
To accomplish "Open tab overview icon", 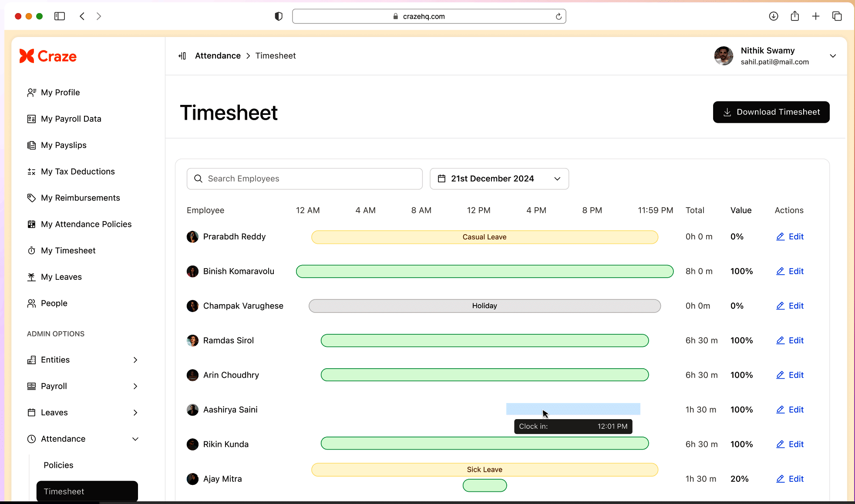I will coord(837,16).
